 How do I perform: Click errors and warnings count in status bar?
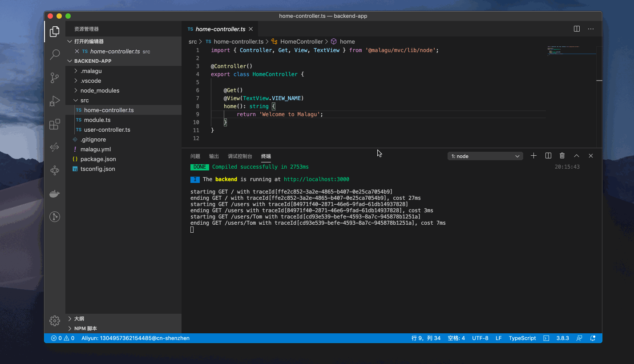click(x=63, y=338)
